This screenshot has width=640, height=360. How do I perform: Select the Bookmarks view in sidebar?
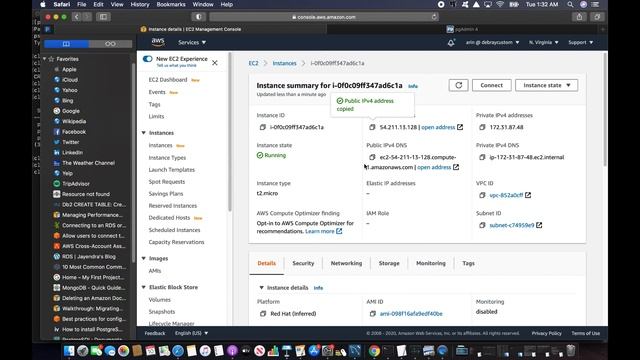tap(66, 44)
